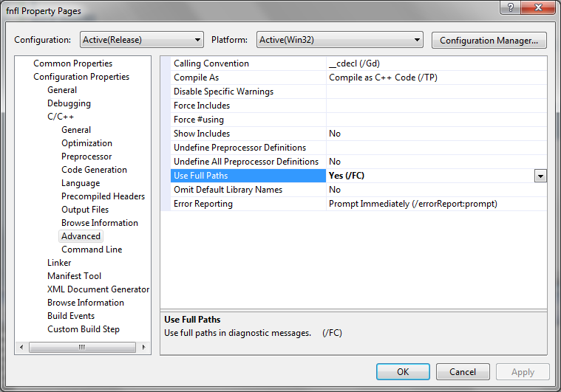Select the Compile As property row

248,78
